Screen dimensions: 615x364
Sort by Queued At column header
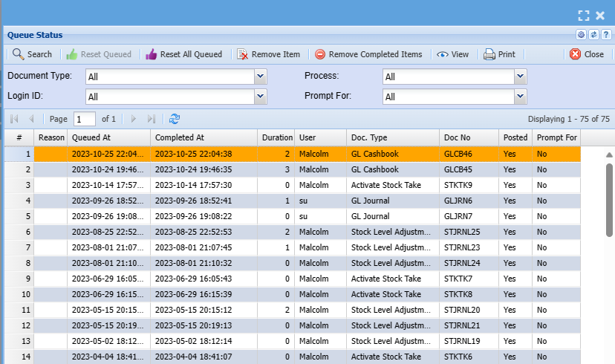[x=108, y=137]
